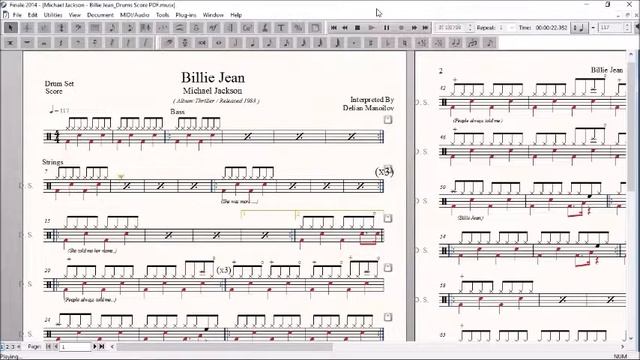Select the Speedy Entry tool

tap(129, 28)
